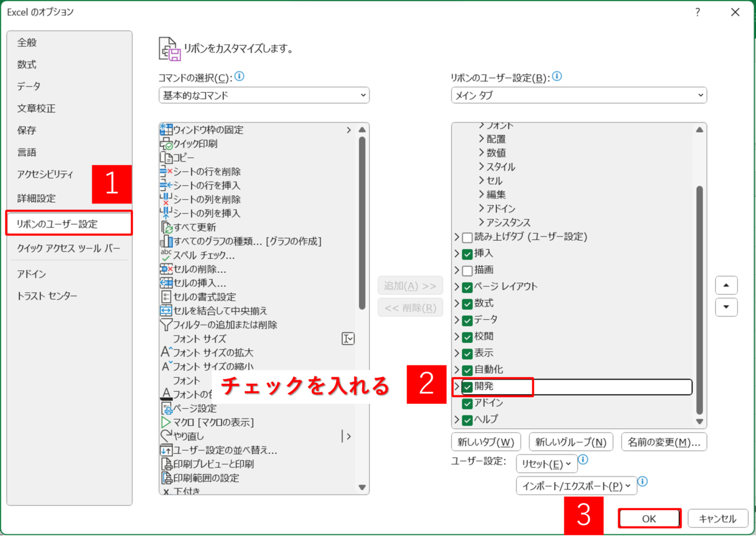Toggle the 数式 tab checkbox in ribbon list
The height and width of the screenshot is (552, 756).
tap(468, 303)
